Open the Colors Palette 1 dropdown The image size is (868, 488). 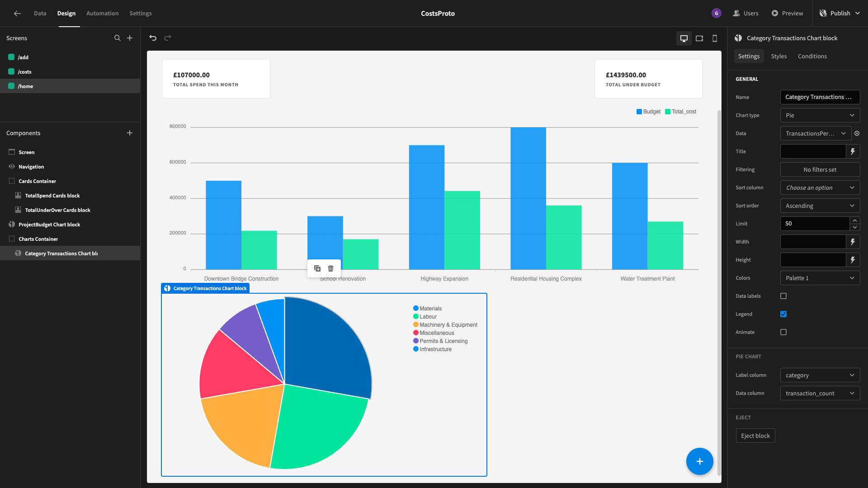tap(820, 278)
